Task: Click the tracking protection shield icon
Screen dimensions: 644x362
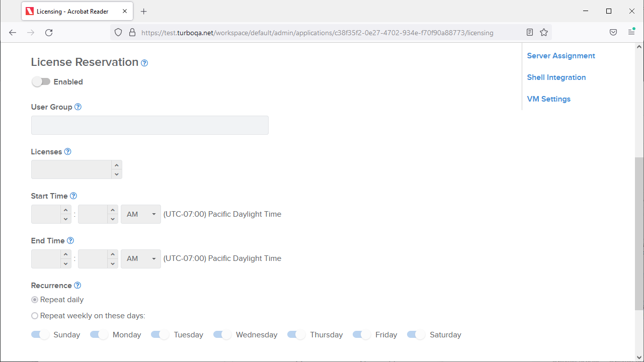Action: [118, 33]
